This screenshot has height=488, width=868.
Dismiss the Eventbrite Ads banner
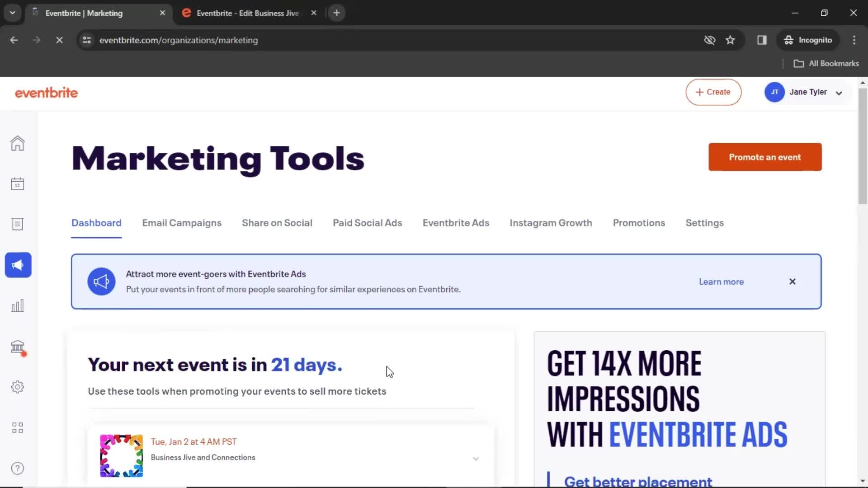[792, 282]
